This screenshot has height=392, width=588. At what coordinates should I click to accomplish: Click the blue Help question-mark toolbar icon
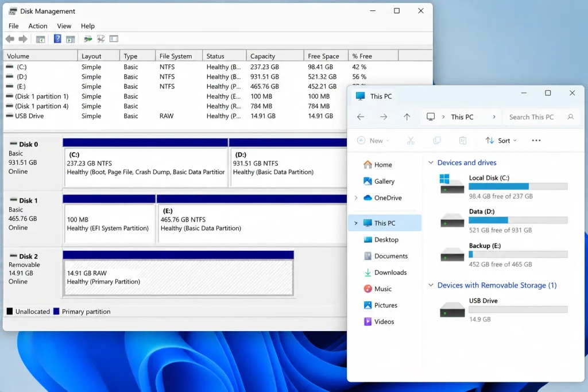click(57, 38)
